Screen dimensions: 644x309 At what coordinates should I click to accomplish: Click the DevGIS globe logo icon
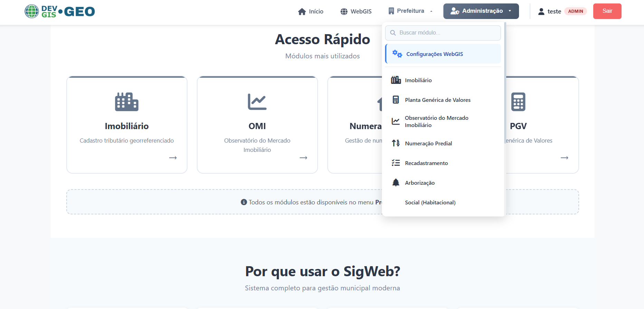coord(32,11)
